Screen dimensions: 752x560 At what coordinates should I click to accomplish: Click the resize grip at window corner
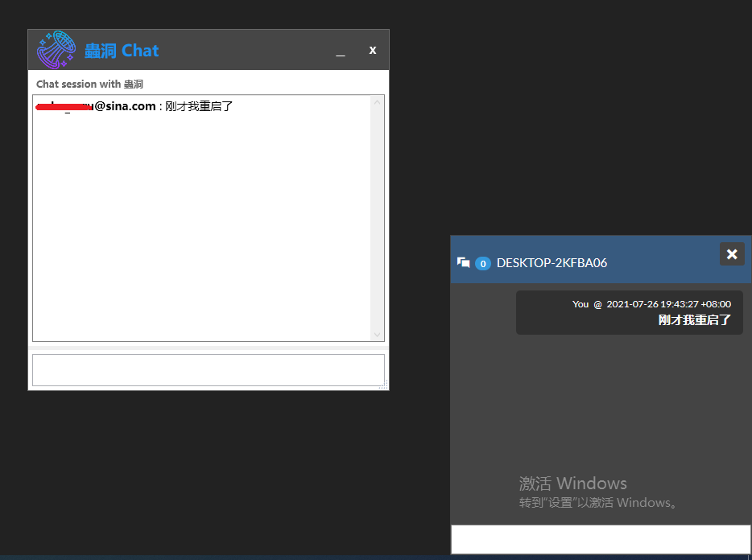tap(384, 385)
